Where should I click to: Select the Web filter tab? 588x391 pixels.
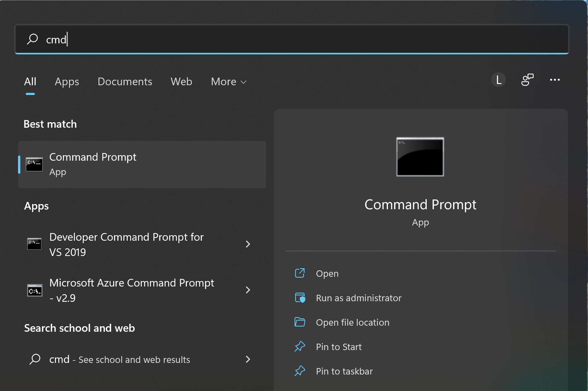coord(181,82)
